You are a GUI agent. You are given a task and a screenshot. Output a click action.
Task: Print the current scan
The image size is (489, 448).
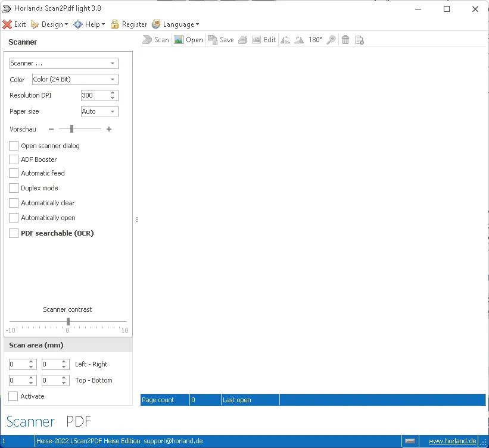tap(242, 39)
